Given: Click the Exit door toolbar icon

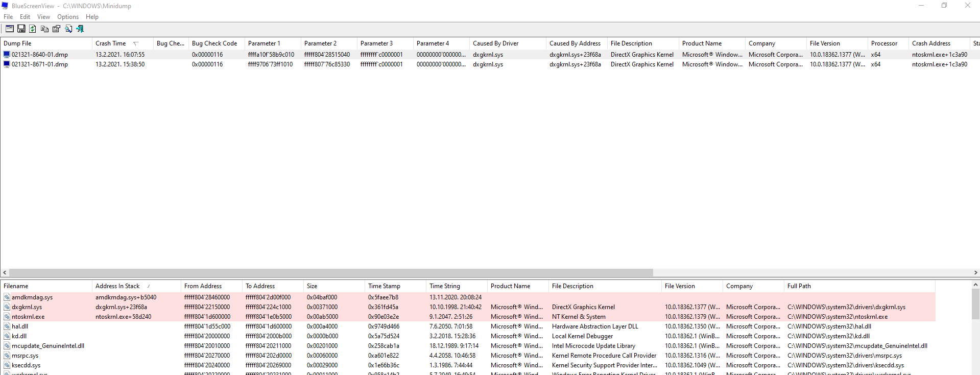Looking at the screenshot, I should 80,29.
